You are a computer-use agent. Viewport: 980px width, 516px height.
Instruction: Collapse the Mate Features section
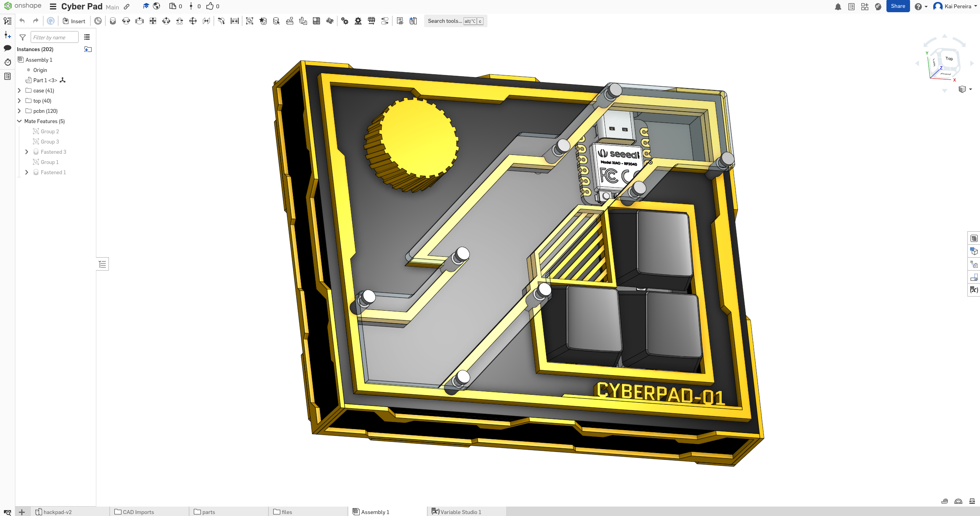[19, 121]
